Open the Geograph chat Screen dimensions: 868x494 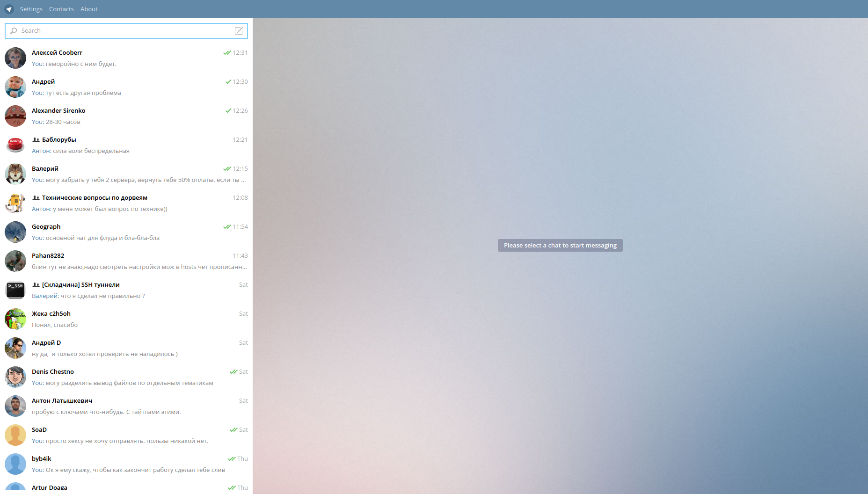click(126, 232)
